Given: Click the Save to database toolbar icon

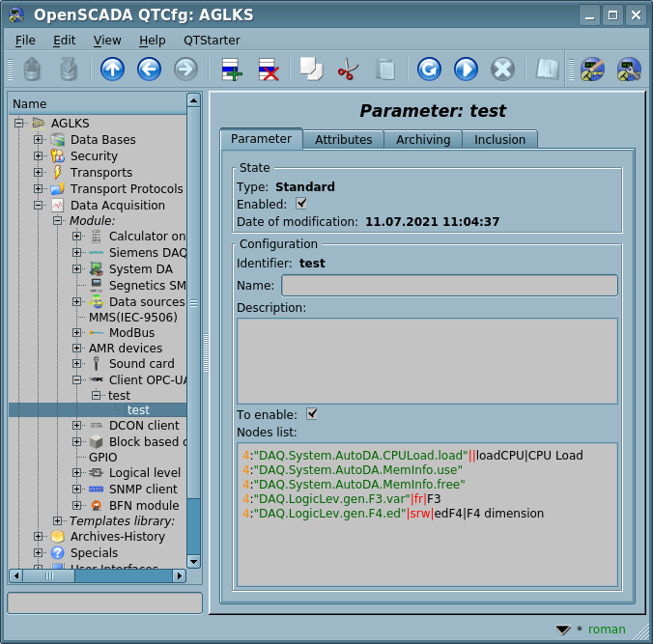Looking at the screenshot, I should [69, 69].
